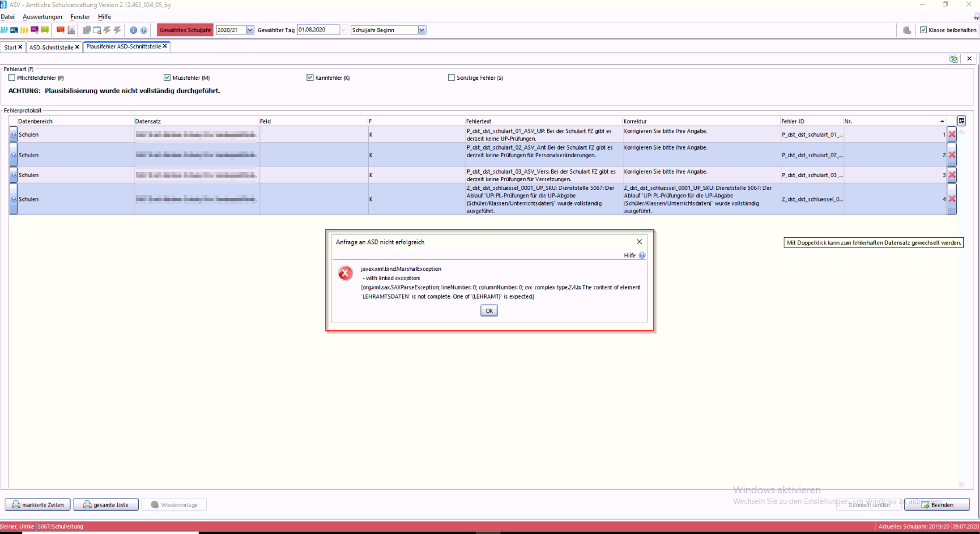Click the purple speech bubble toolbar icon
Viewport: 980px width, 534px height.
34,30
